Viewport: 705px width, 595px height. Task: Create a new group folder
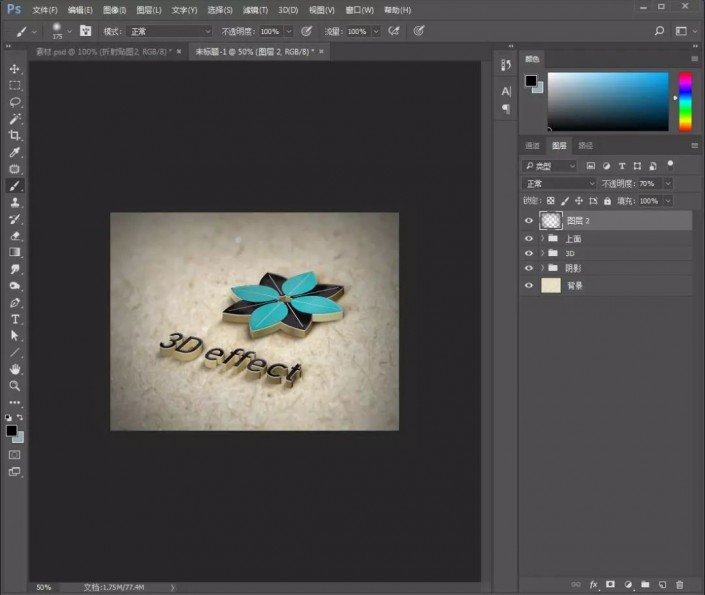tap(645, 584)
